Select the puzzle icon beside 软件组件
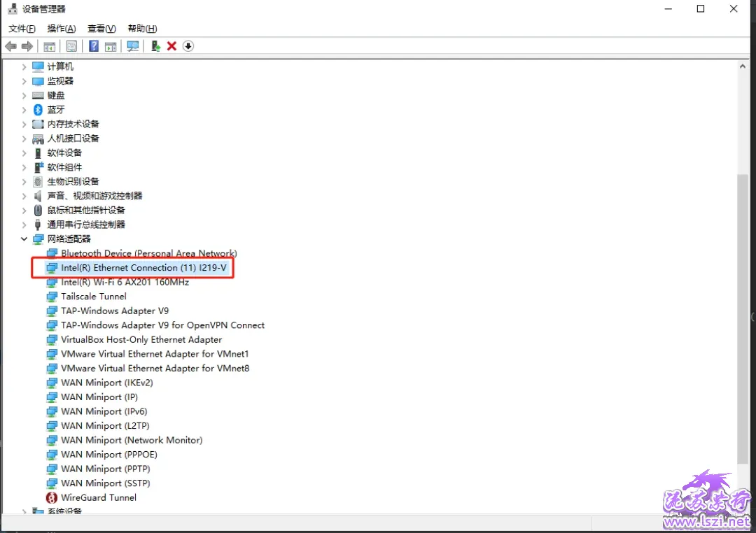This screenshot has height=533, width=756. point(38,167)
